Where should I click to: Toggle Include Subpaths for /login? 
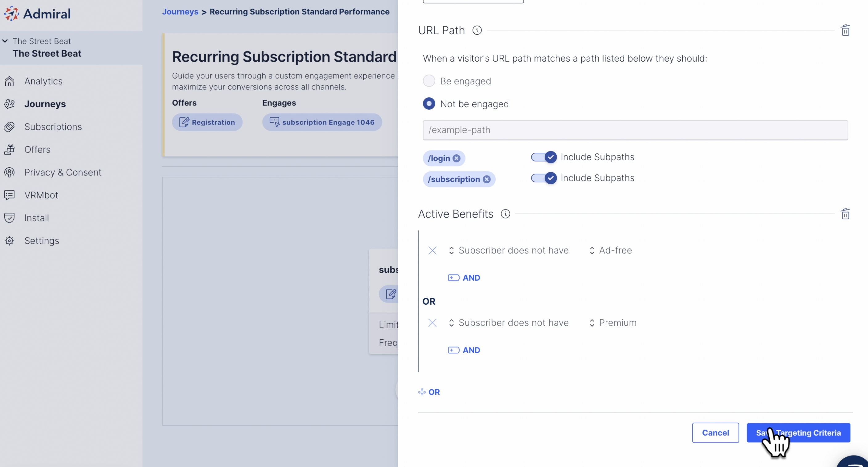click(543, 157)
